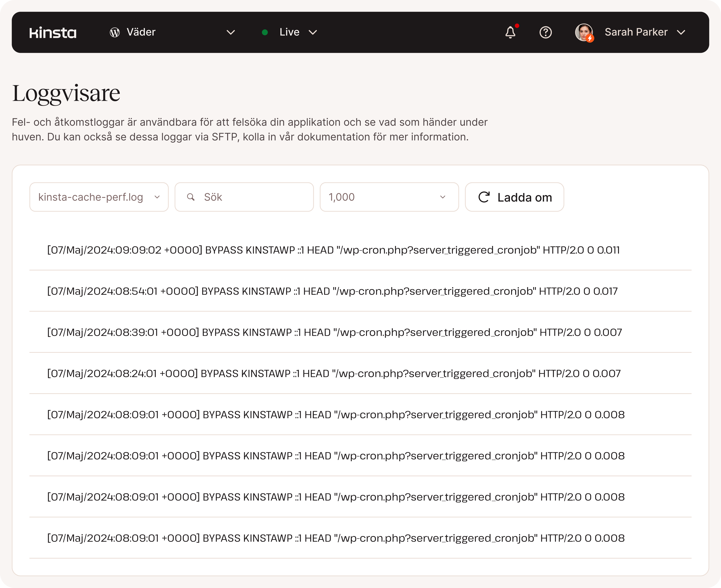721x588 pixels.
Task: Select the 08:54:01 log entry
Action: [332, 291]
